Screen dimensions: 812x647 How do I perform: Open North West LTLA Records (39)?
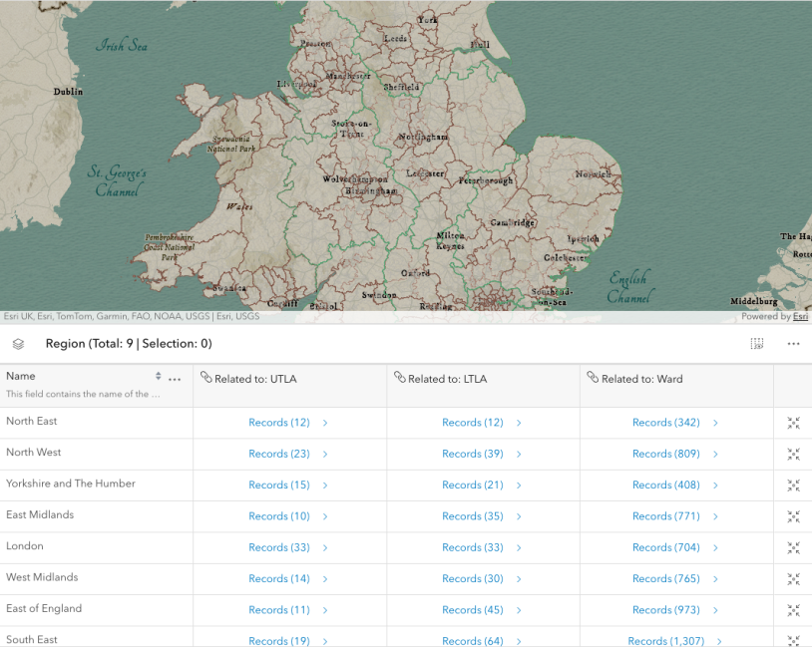[473, 454]
